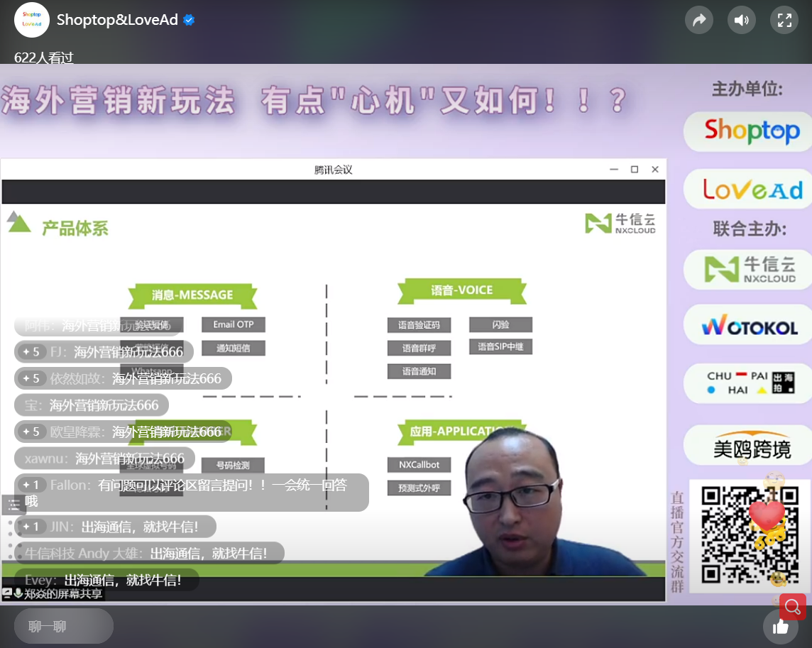Select the comment from 宝
Viewport: 812px width, 648px height.
pos(92,405)
